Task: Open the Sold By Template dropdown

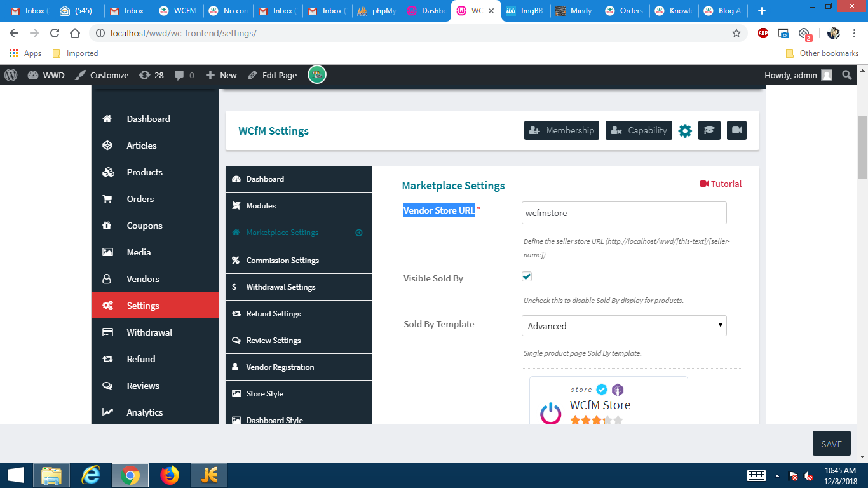Action: tap(624, 326)
